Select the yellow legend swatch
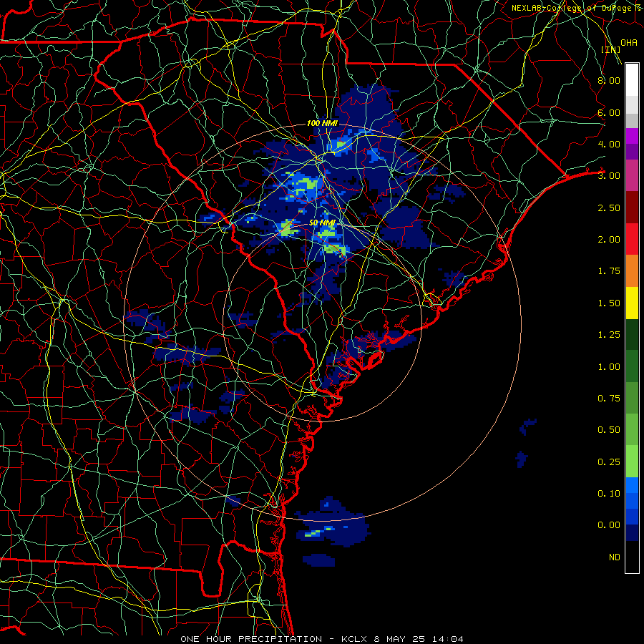This screenshot has height=644, width=644. point(632,303)
